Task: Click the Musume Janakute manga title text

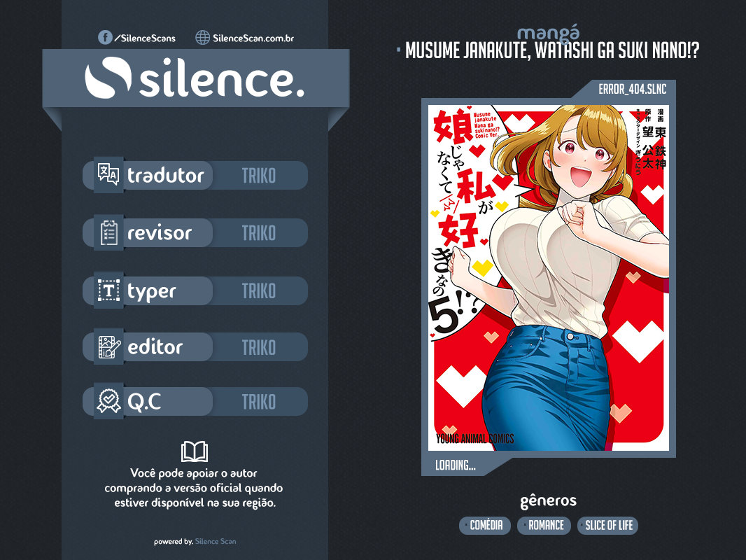Action: (x=551, y=51)
